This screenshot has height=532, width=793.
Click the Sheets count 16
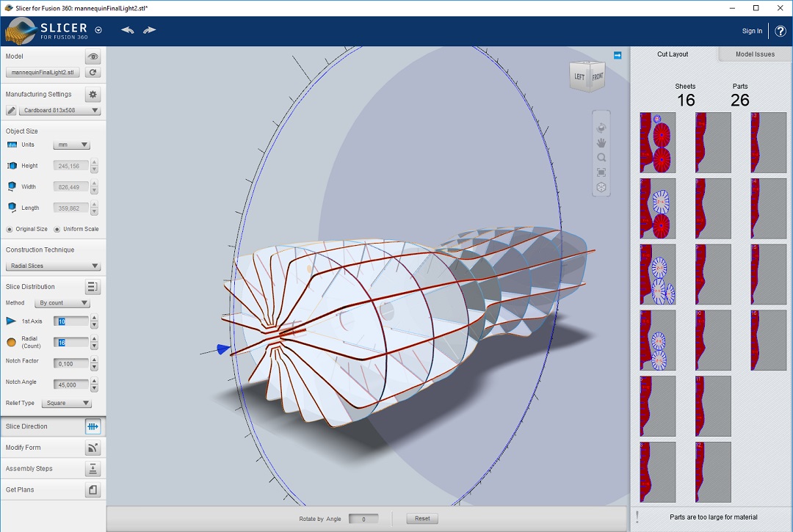pos(686,100)
